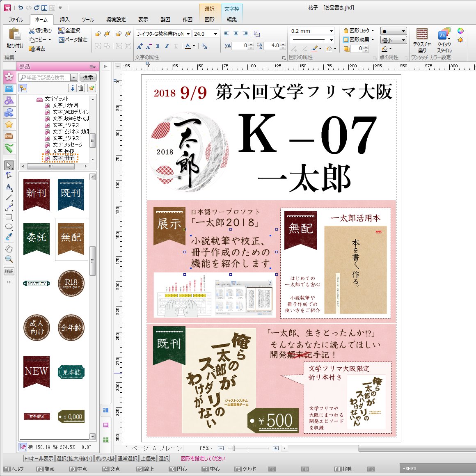
Task: Toggle underline text formatting
Action: (x=176, y=46)
